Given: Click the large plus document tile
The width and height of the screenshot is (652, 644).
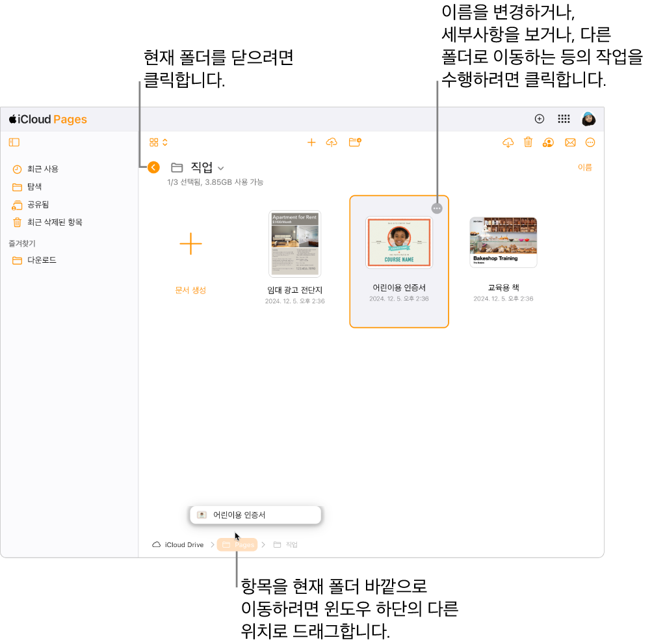Looking at the screenshot, I should [x=191, y=244].
